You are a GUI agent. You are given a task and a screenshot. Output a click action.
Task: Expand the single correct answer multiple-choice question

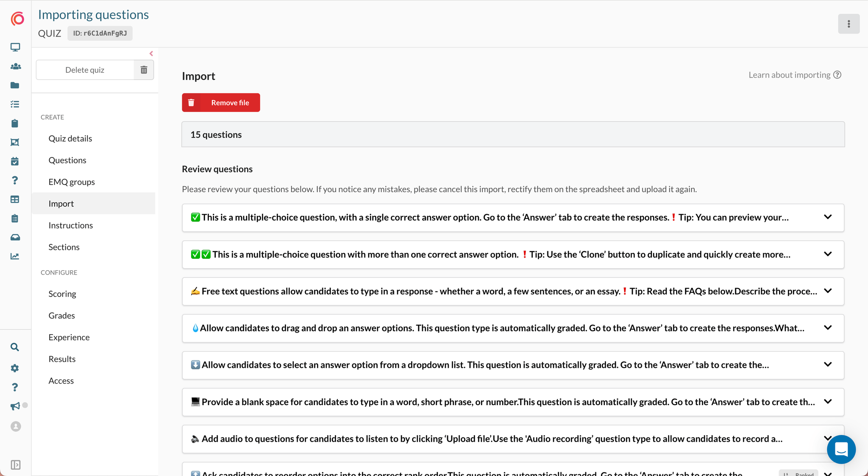click(828, 217)
